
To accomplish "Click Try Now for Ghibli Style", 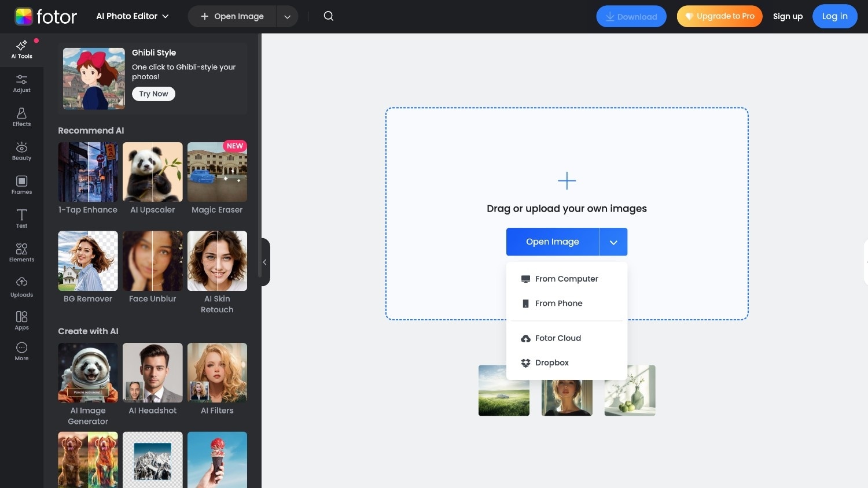I will click(x=153, y=94).
